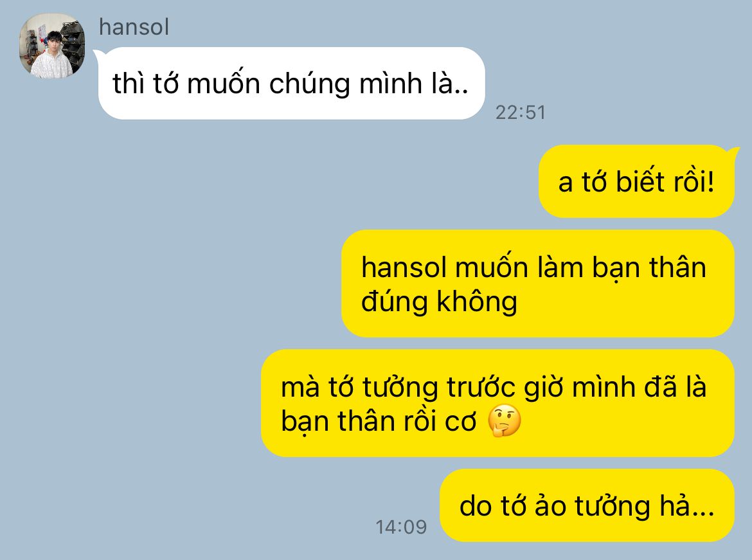Viewport: 752px width, 560px height.
Task: Click the words "làm bạn thân" in the yellow bubble
Action: (x=622, y=267)
